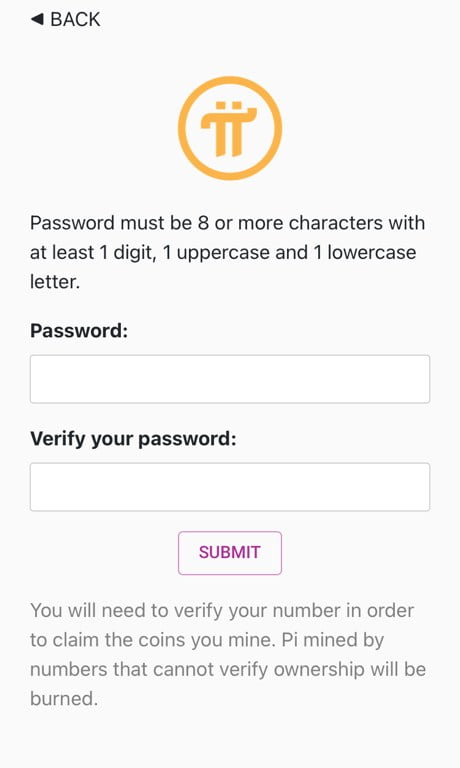
Task: Click the orange Pi Network logo
Action: tap(230, 128)
